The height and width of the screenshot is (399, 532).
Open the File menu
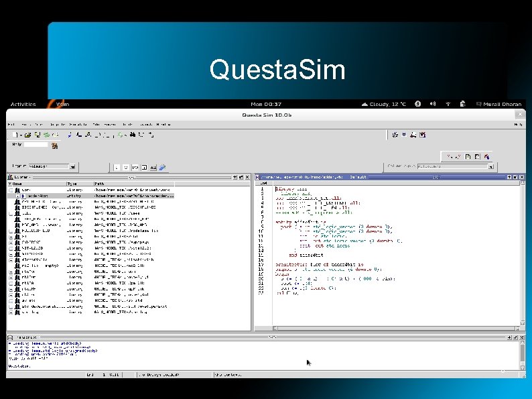[x=11, y=124]
